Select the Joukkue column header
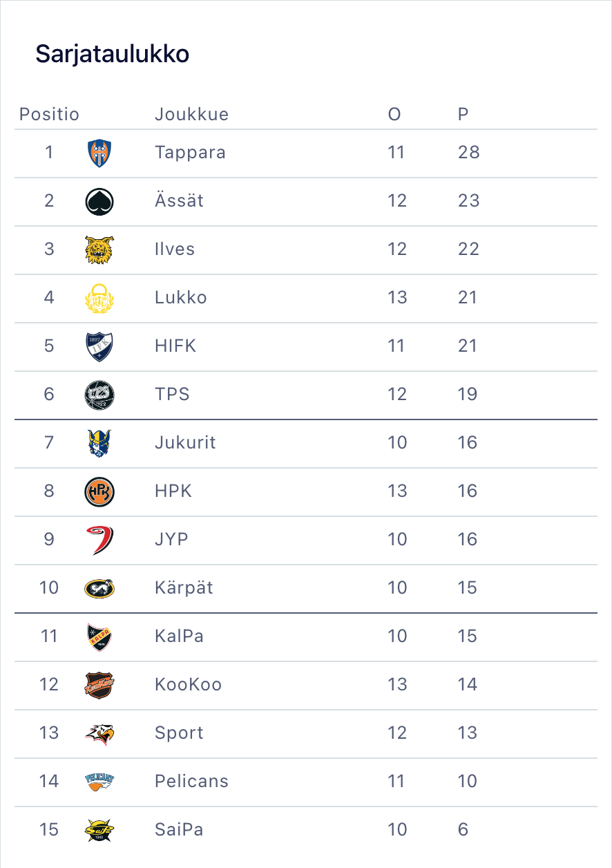The width and height of the screenshot is (612, 868). tap(191, 114)
